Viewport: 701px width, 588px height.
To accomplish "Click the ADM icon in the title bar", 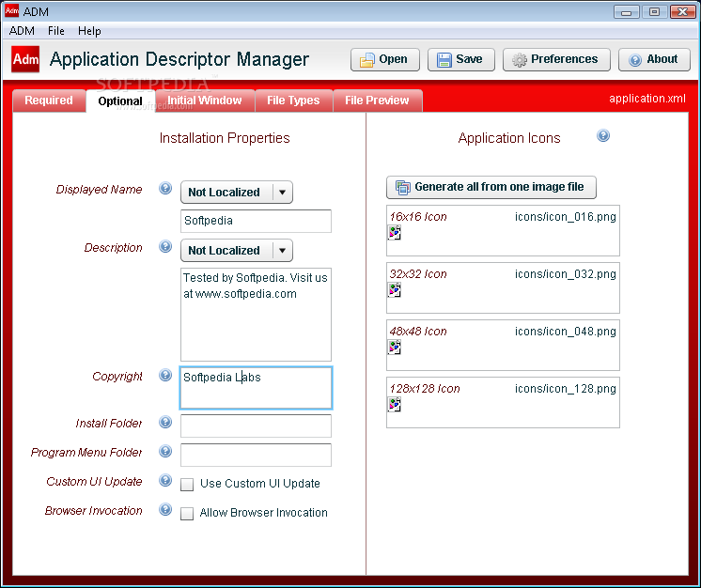I will (11, 10).
